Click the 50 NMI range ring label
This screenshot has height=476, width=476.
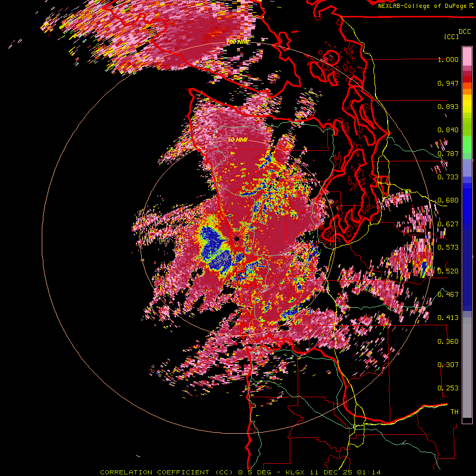(237, 140)
